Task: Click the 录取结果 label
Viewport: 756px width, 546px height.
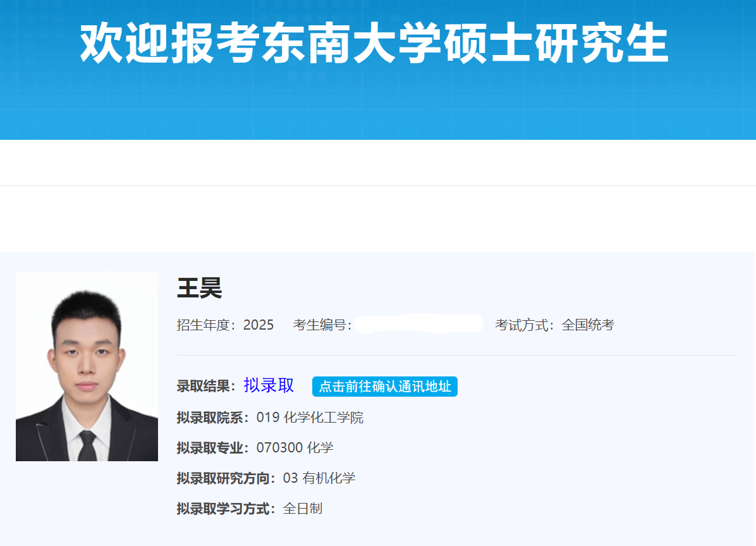Action: pyautogui.click(x=207, y=386)
